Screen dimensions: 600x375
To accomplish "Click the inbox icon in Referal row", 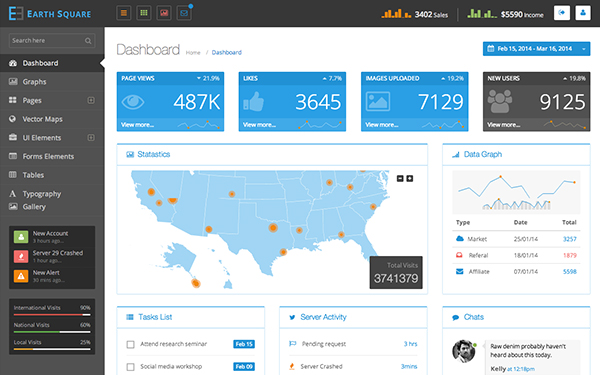I will [459, 255].
